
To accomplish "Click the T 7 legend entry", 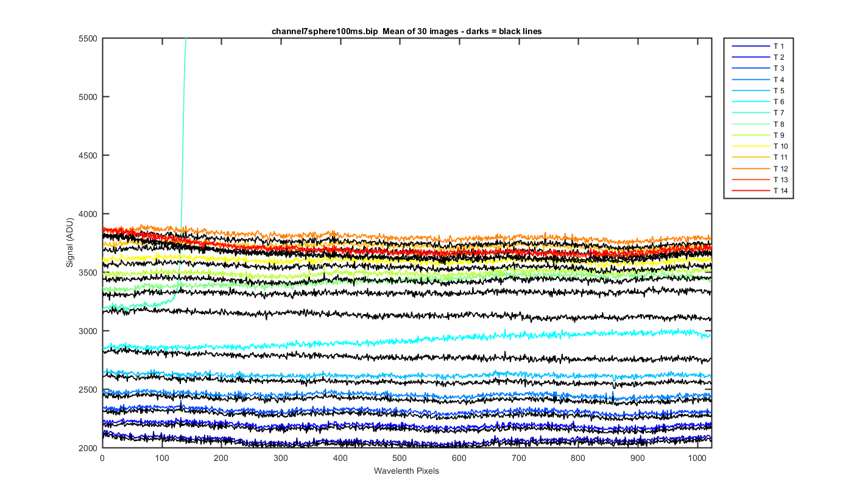I will (x=758, y=113).
